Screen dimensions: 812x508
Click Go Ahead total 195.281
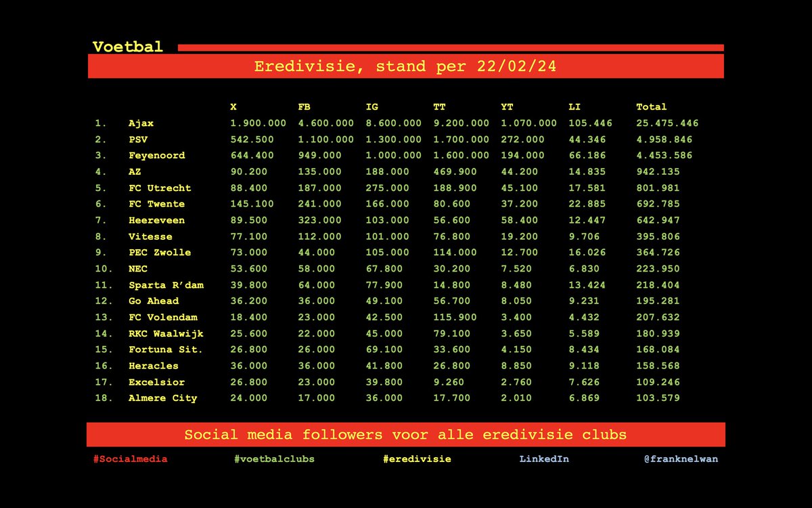(x=658, y=301)
